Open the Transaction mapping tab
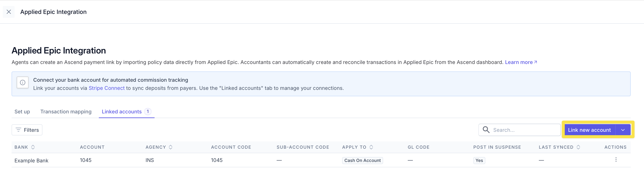Screen dimensions: 644x181 [x=66, y=112]
